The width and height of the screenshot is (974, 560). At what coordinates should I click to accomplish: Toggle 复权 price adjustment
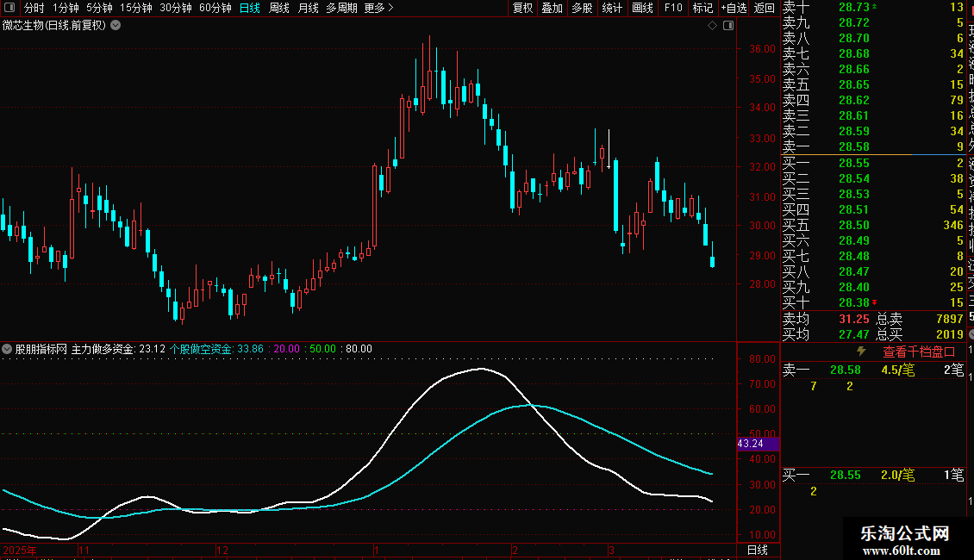(522, 8)
